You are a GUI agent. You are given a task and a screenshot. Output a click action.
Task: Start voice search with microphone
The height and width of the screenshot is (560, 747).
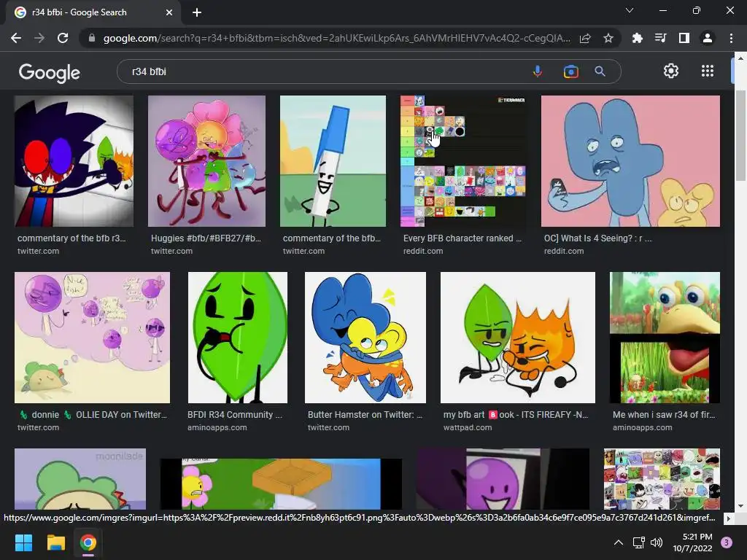538,71
